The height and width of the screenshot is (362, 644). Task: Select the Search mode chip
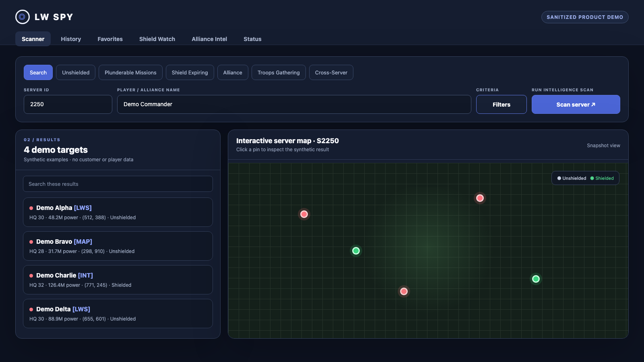[38, 72]
